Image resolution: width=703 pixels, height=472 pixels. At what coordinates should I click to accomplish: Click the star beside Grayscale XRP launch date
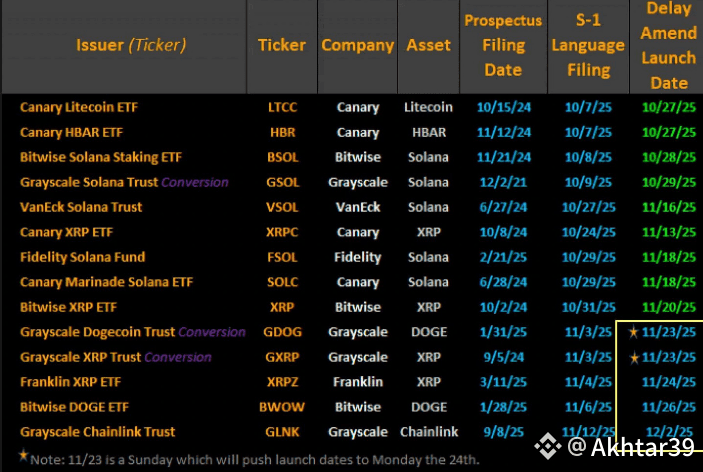(634, 357)
